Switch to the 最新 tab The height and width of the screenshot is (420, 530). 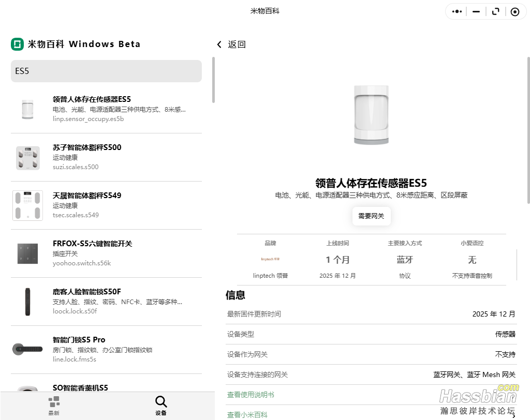click(54, 406)
